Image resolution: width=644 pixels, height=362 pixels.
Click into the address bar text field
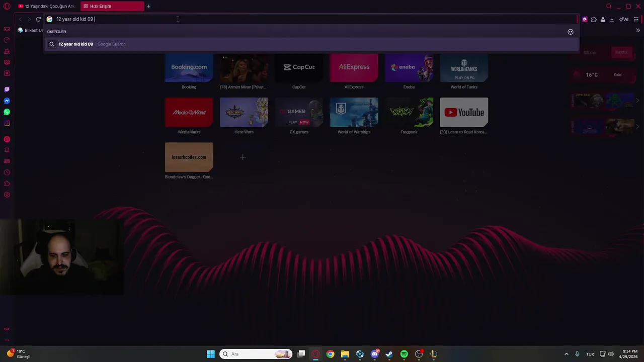312,19
